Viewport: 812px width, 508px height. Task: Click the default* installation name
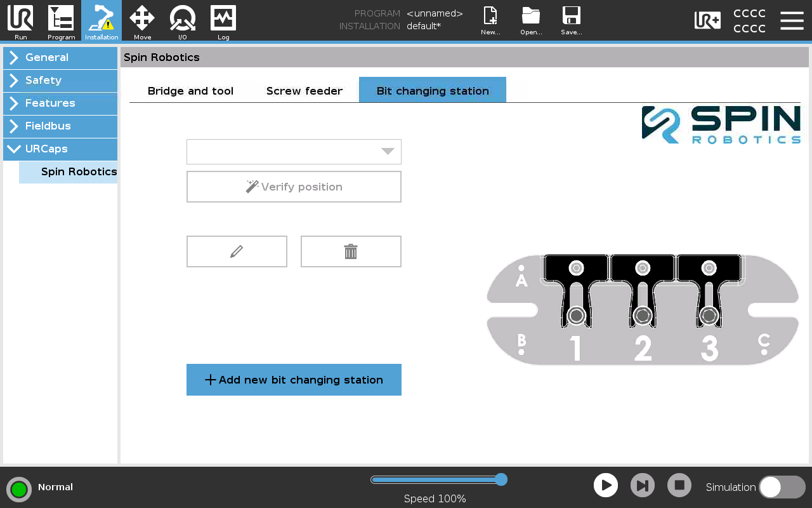[424, 26]
